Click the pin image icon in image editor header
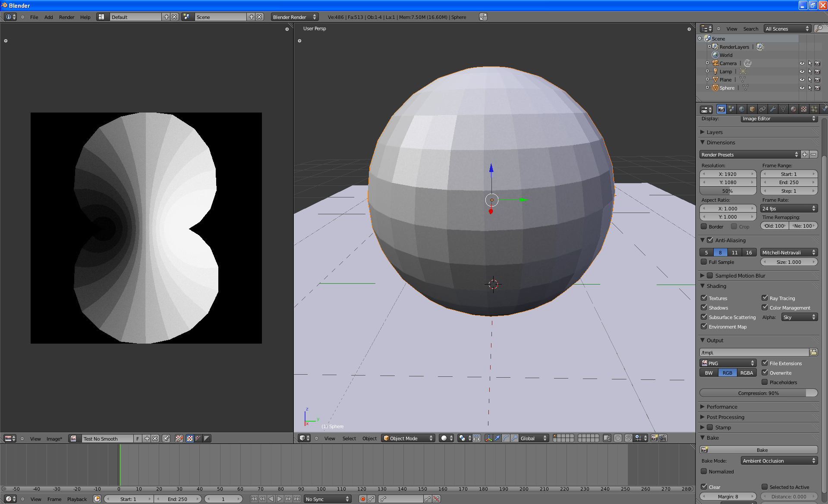This screenshot has height=504, width=828. coord(166,438)
